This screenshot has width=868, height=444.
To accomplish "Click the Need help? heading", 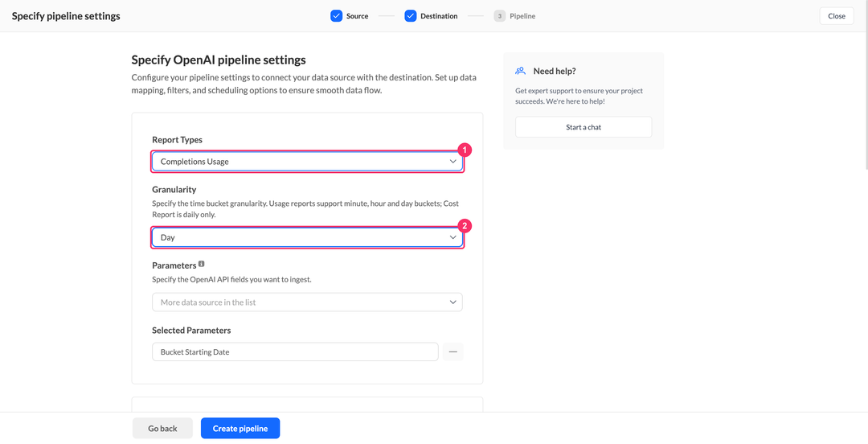I will click(x=555, y=71).
